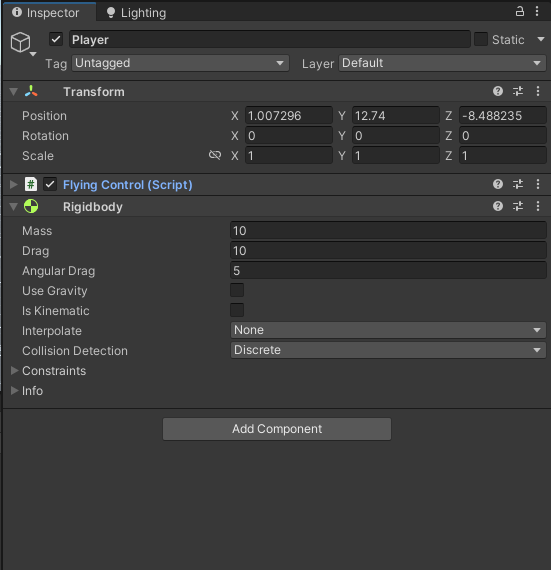Image resolution: width=551 pixels, height=570 pixels.
Task: Click the Mass value field
Action: [x=388, y=230]
